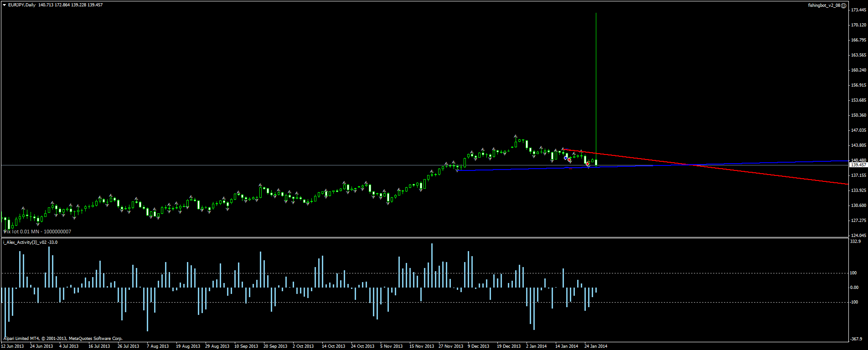Viewport: 868px width, 350px height.
Task: Click the 10 Sep 2013 date label
Action: (246, 346)
